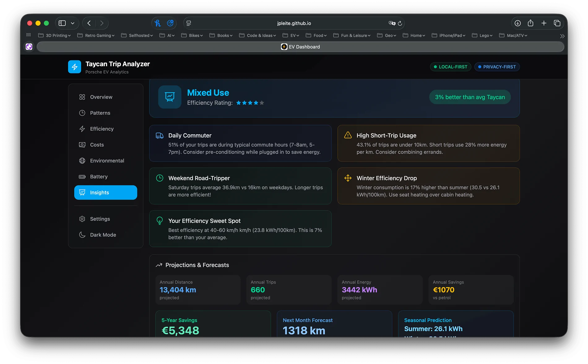
Task: Click the '3% better than avg Taycan' badge
Action: [x=469, y=97]
